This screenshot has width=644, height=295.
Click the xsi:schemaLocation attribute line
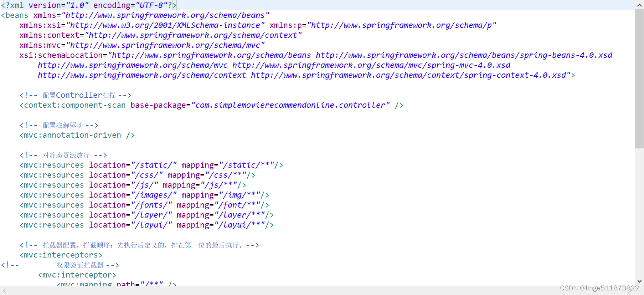pos(316,55)
